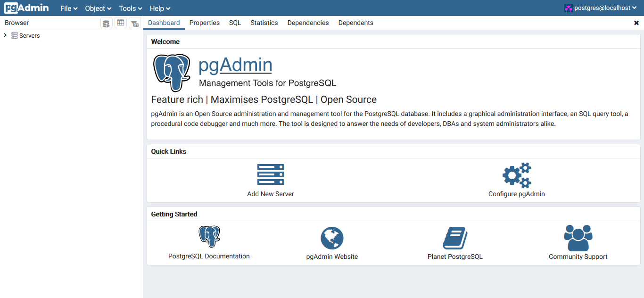Click the Filtered Rows icon
Screen dimensions: 644x298
(x=134, y=23)
